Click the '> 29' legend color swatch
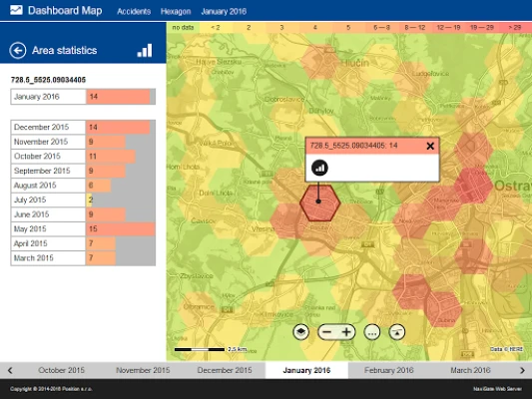 [x=515, y=28]
